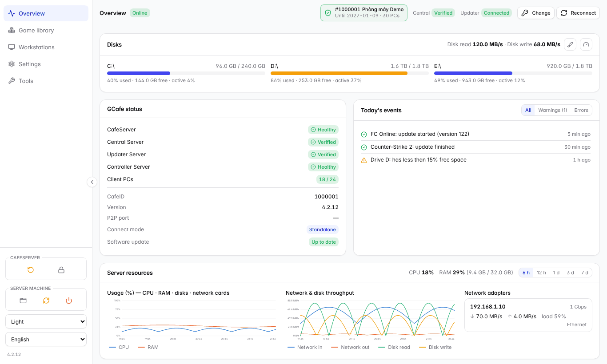Screen dimensions: 607x364
Task: Click the 192.168.1.10 network adapter card
Action: (528, 315)
